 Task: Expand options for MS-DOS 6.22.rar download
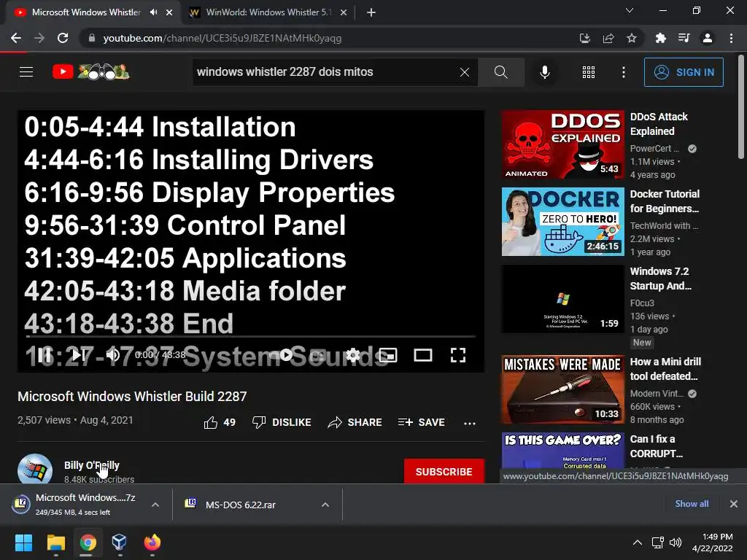tap(325, 505)
